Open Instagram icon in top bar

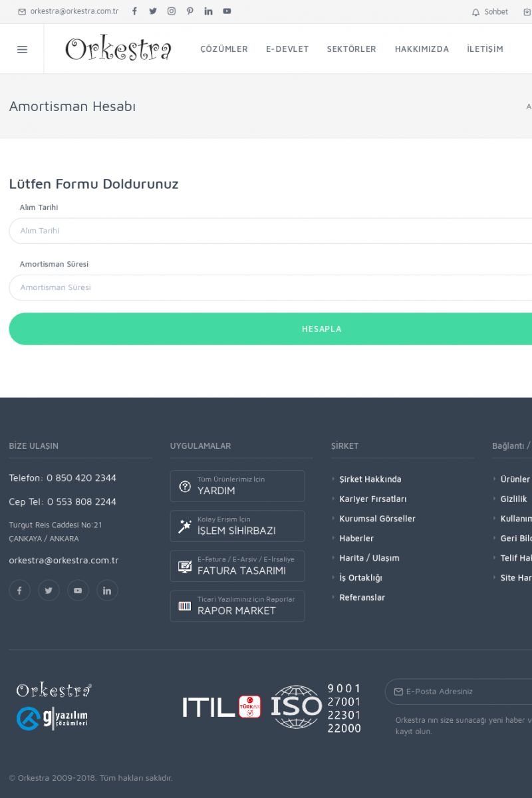[x=172, y=11]
